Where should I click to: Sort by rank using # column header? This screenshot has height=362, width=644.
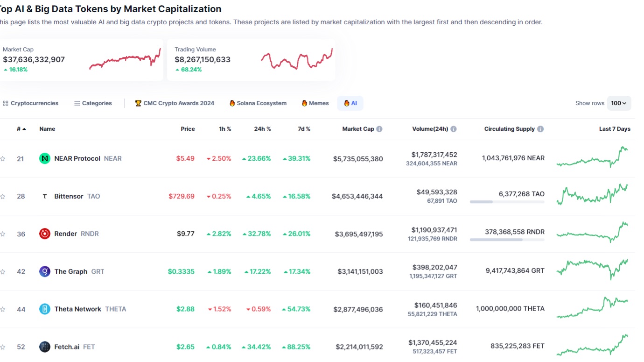21,129
